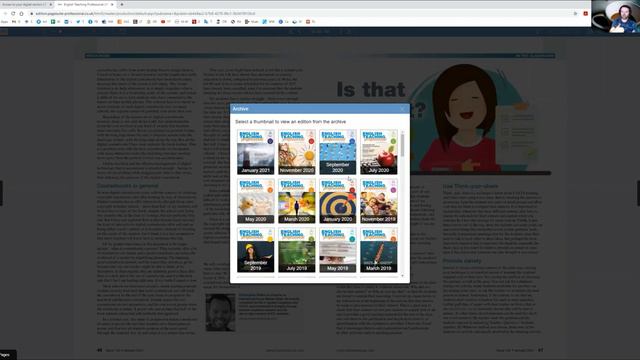Open the YouTube bookmark

click(x=165, y=22)
